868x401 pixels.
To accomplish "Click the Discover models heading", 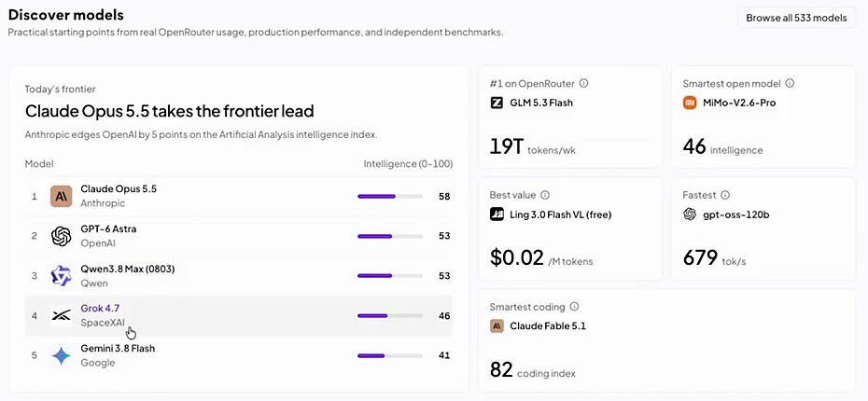I will (x=66, y=15).
